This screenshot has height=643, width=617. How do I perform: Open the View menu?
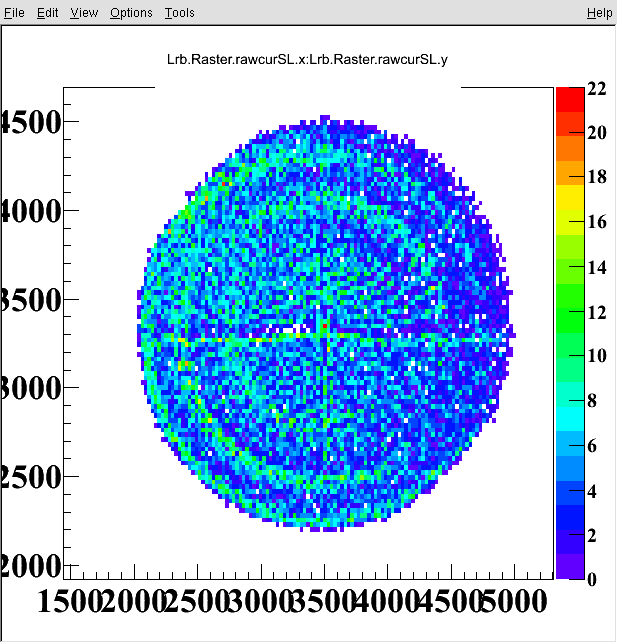pyautogui.click(x=84, y=13)
